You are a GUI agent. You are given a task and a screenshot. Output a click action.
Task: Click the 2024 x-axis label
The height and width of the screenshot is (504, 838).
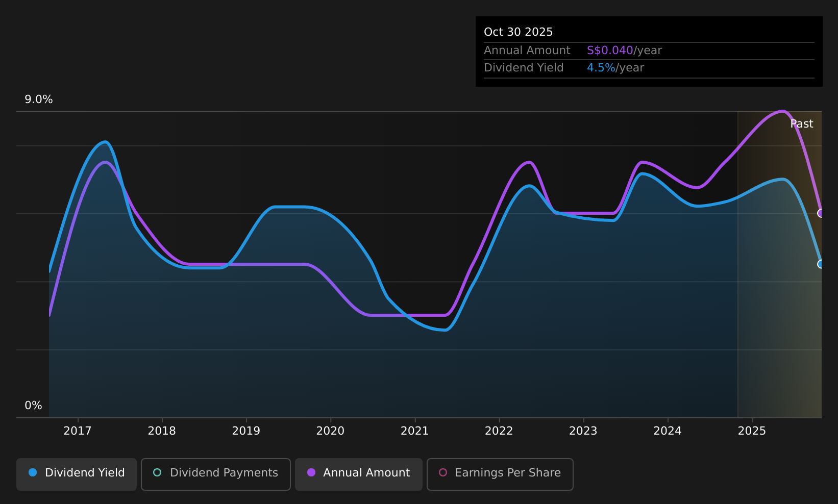[668, 431]
